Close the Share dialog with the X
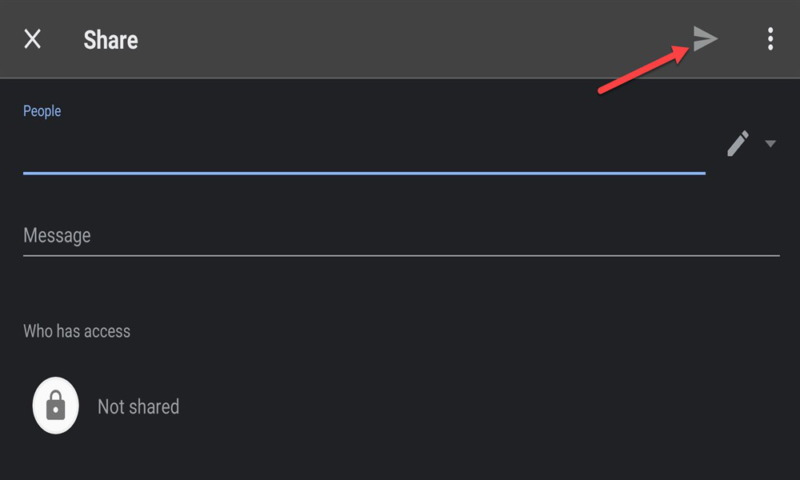800x480 pixels. click(33, 39)
